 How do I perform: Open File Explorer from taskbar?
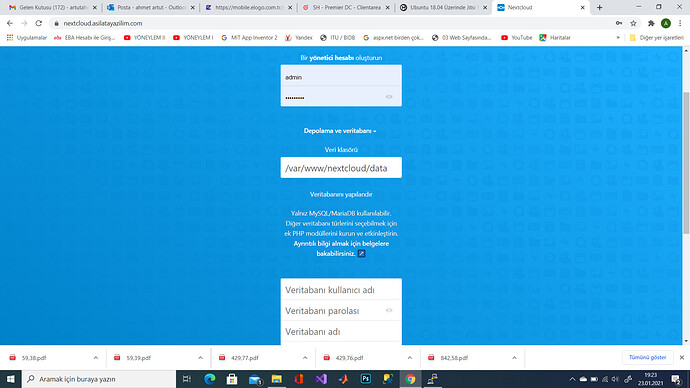(x=276, y=379)
